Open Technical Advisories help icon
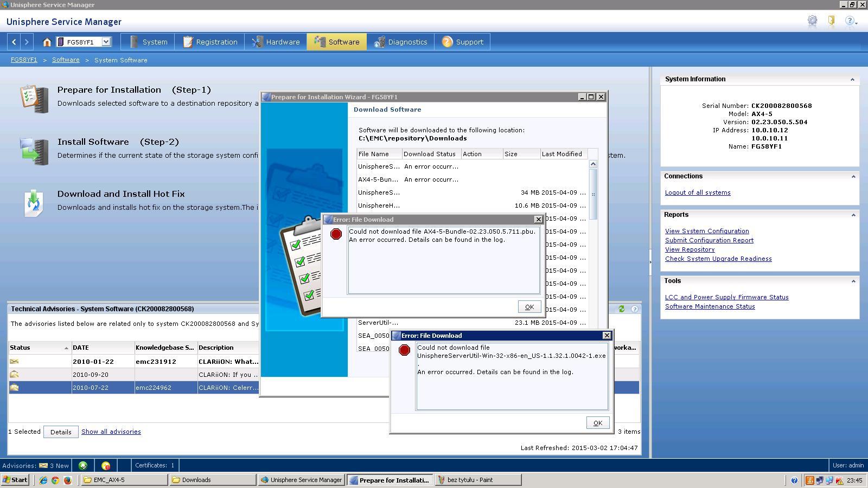 click(634, 309)
